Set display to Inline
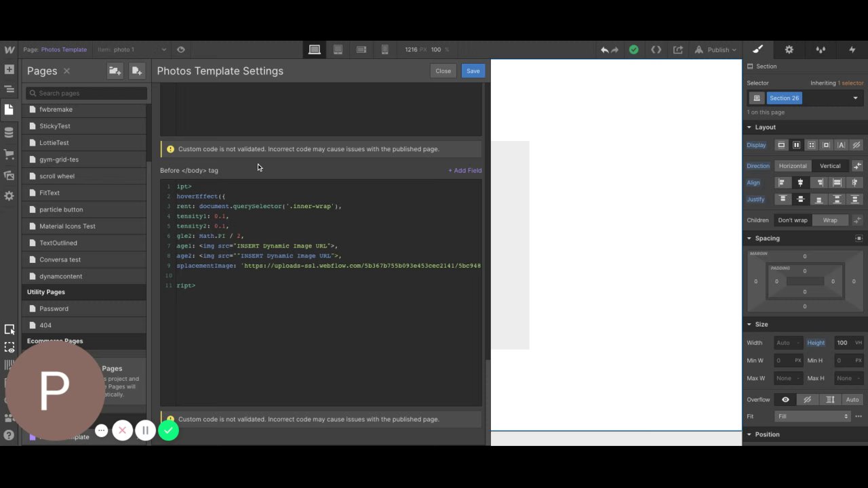Screen dimensions: 868x488 click(841, 145)
